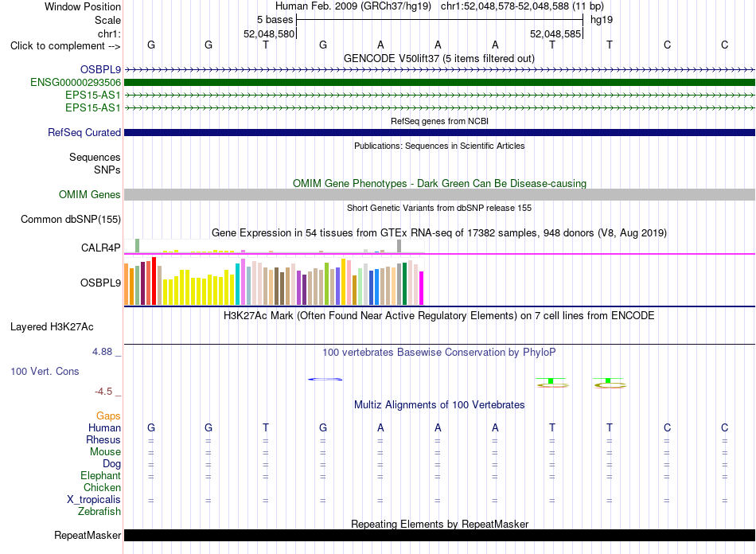Click the Window Position label

click(x=83, y=6)
